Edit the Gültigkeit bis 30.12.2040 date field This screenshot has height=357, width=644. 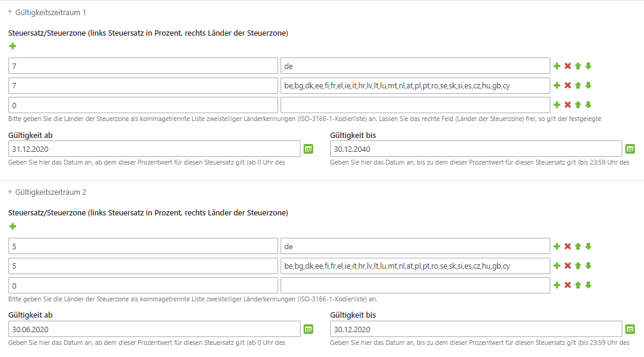click(x=476, y=149)
